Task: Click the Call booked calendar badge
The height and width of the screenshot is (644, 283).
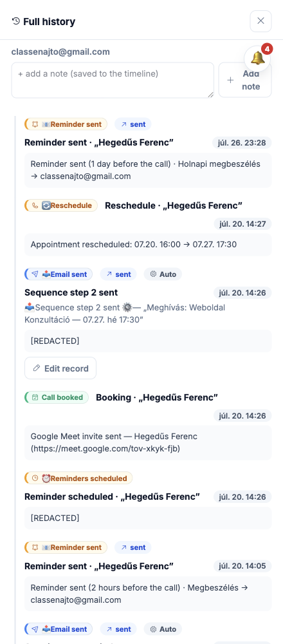Action: [57, 397]
